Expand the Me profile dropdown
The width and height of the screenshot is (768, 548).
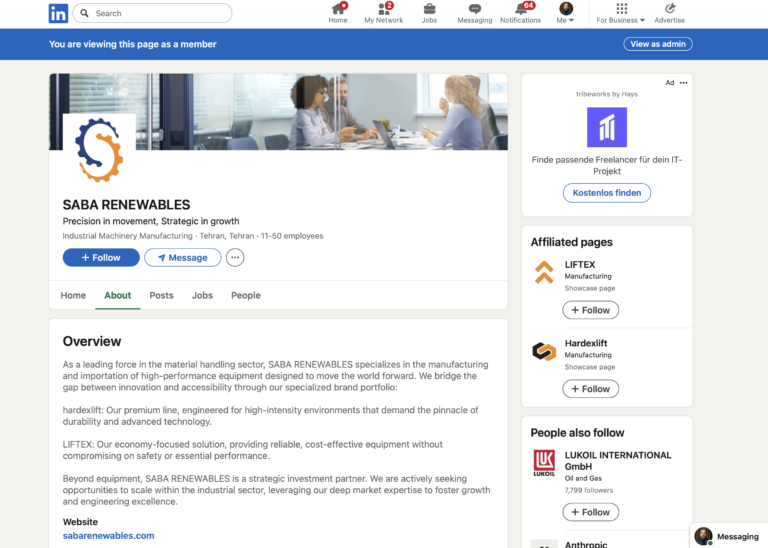(566, 14)
